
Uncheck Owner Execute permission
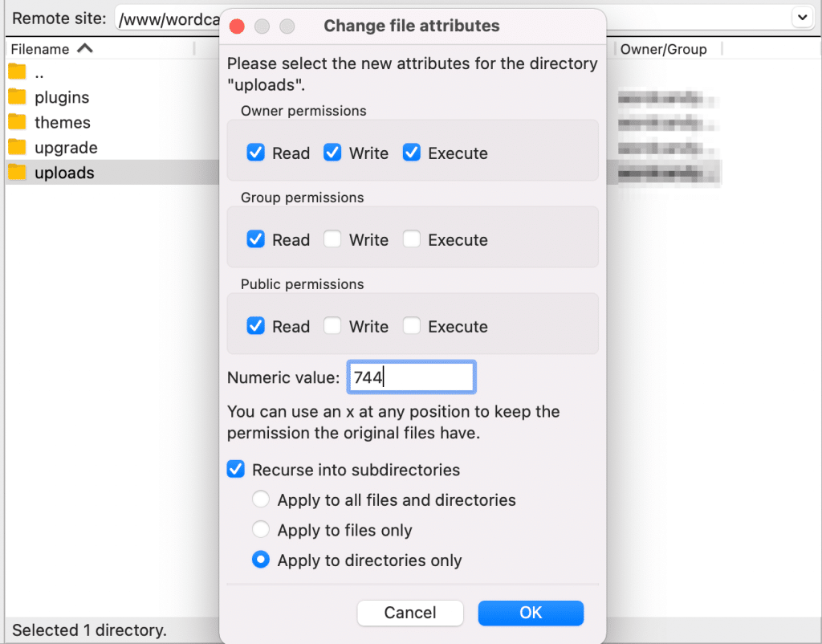click(x=411, y=153)
